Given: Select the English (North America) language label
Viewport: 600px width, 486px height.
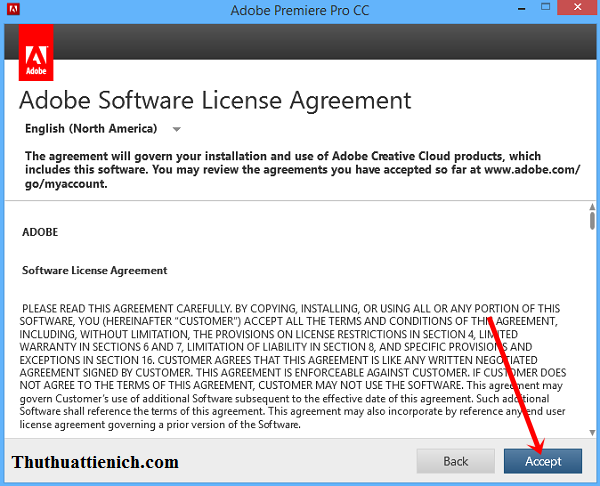Looking at the screenshot, I should tap(91, 129).
